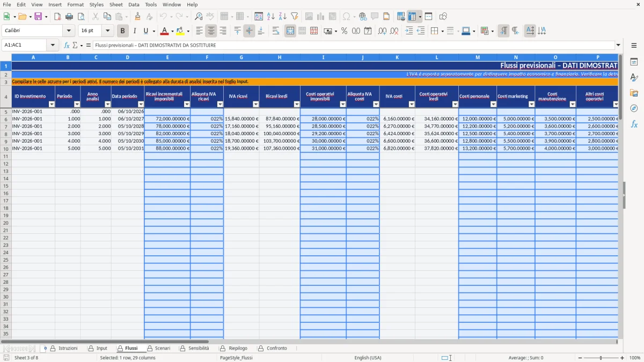The height and width of the screenshot is (362, 644).
Task: Open sidebar Navigator compass icon
Action: (634, 108)
